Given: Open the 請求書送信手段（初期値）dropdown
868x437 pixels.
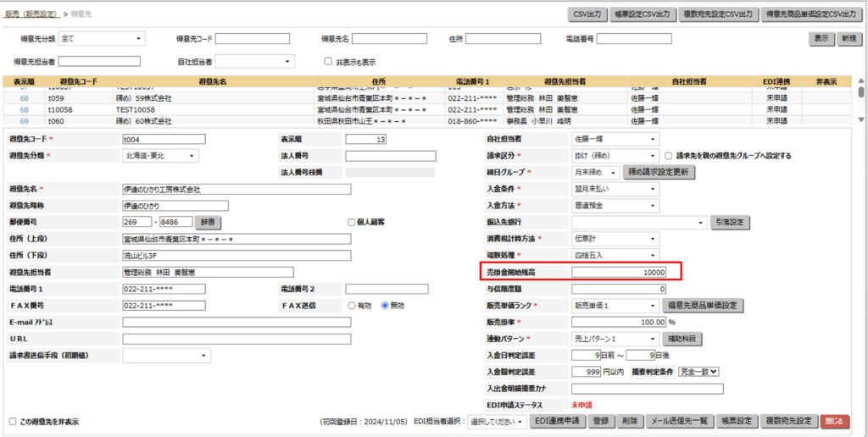Looking at the screenshot, I should [x=167, y=355].
